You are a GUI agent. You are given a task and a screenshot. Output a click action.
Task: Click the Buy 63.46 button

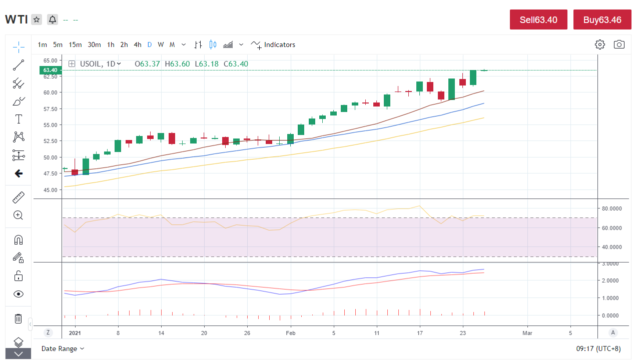tap(602, 19)
